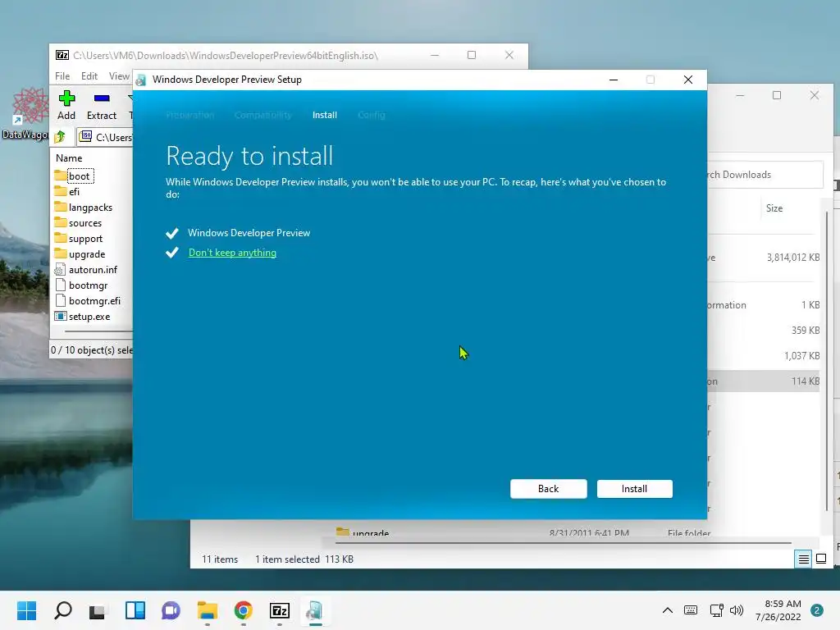Open Task View on the taskbar
Screen dimensions: 840x630
tap(98, 610)
